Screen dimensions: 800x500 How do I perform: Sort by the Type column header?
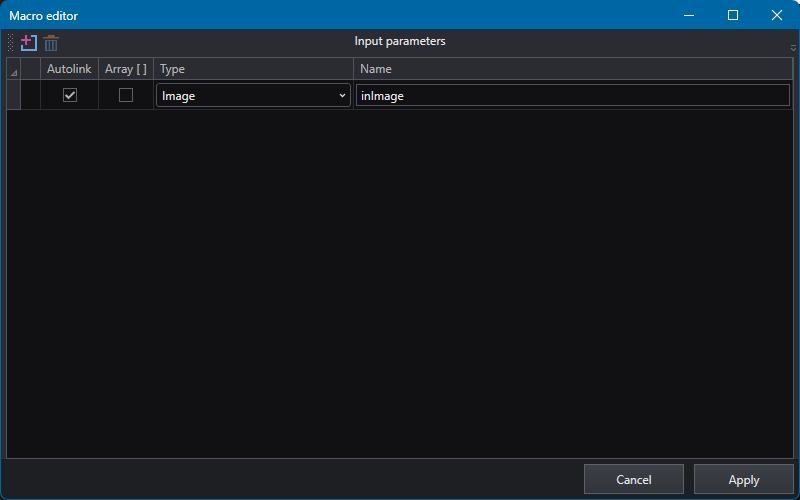[x=253, y=69]
